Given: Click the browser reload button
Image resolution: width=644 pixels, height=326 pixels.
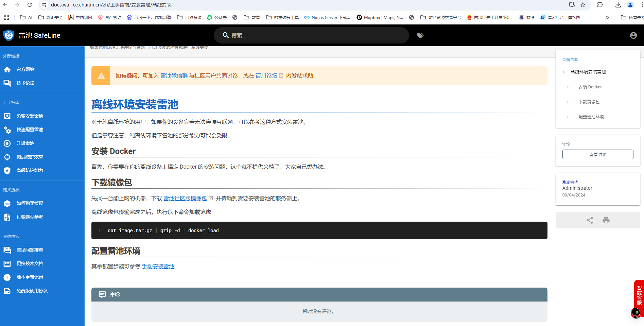Looking at the screenshot, I should coord(30,5).
